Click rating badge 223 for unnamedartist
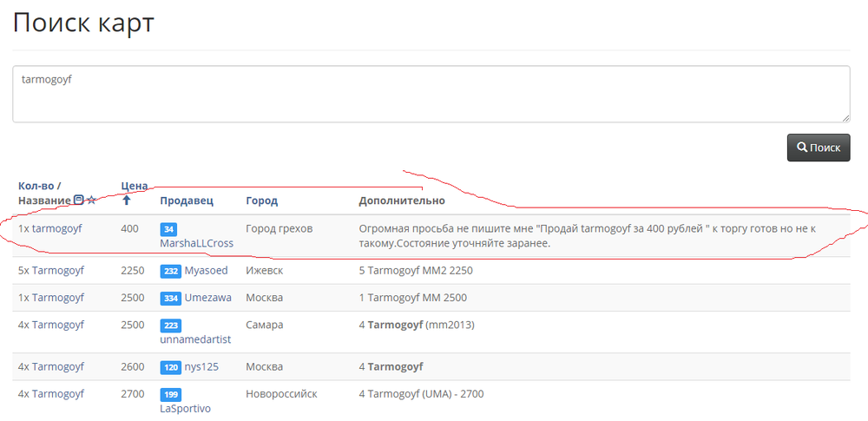The height and width of the screenshot is (421, 868). (170, 326)
